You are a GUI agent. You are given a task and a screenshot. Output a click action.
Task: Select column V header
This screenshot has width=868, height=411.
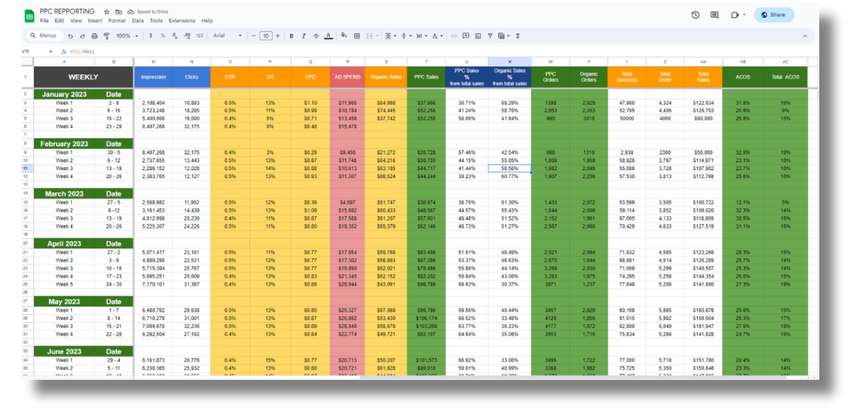[x=510, y=61]
